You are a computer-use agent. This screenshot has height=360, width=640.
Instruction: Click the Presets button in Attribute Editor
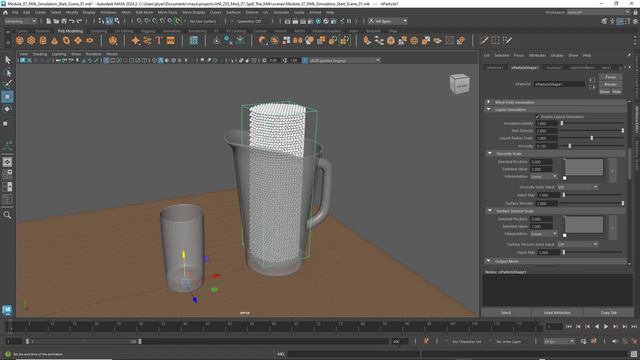[611, 84]
